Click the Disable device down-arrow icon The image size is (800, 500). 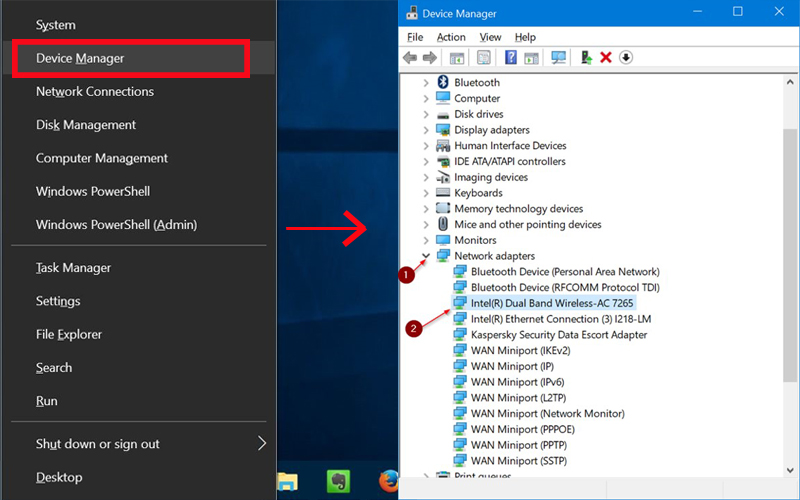pyautogui.click(x=626, y=58)
